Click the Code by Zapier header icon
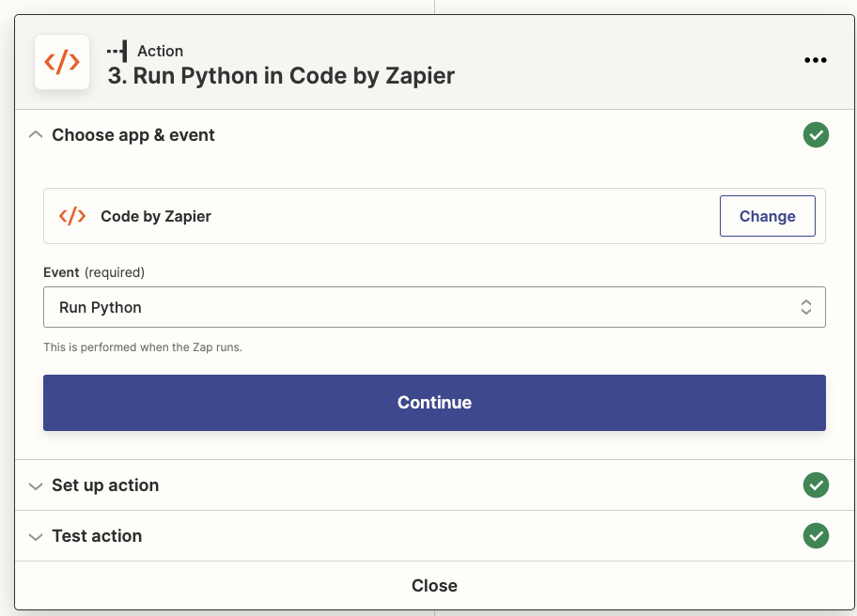Screen dimensions: 857x616 click(x=62, y=62)
